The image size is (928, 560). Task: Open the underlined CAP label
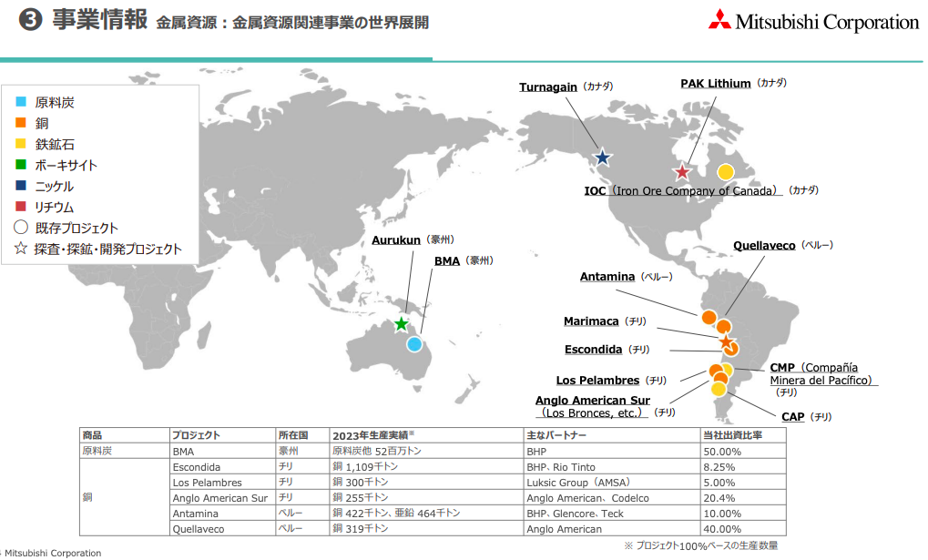click(793, 417)
